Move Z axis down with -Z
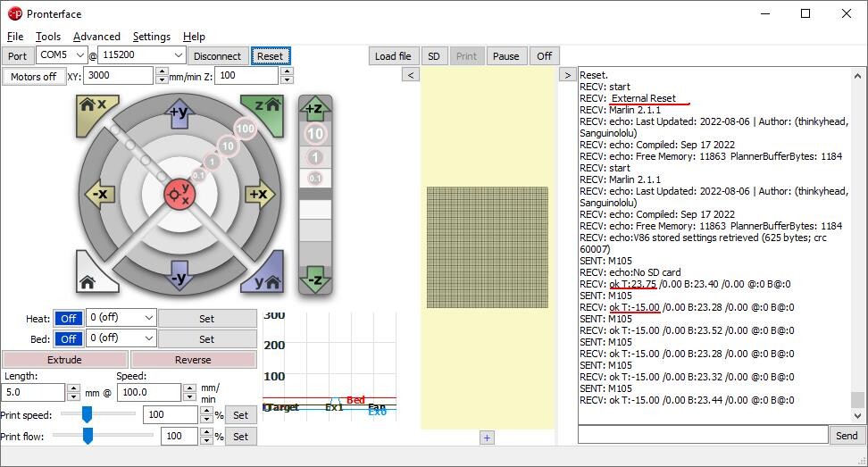Screen dimensions: 868x467 click(314, 279)
